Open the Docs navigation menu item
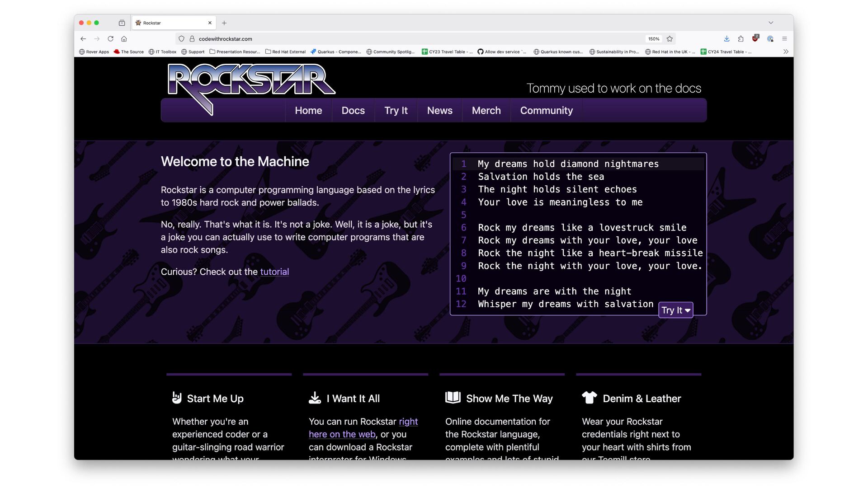The width and height of the screenshot is (868, 488). tap(353, 111)
